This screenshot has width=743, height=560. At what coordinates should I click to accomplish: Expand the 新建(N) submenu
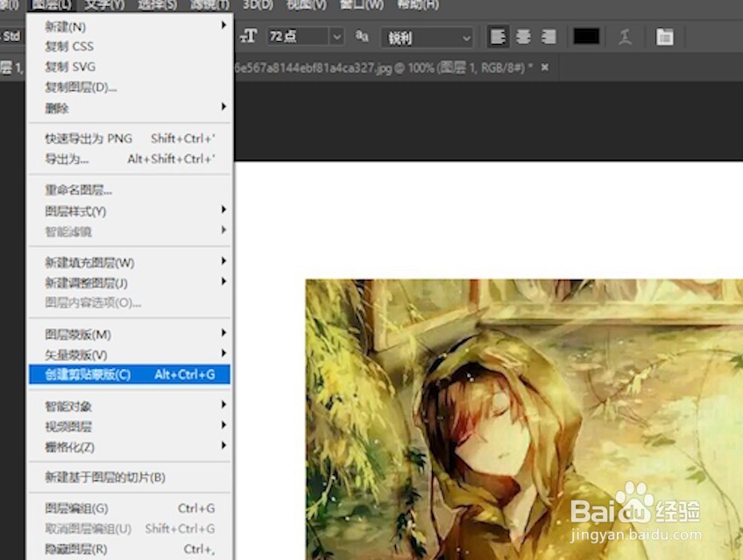(130, 26)
